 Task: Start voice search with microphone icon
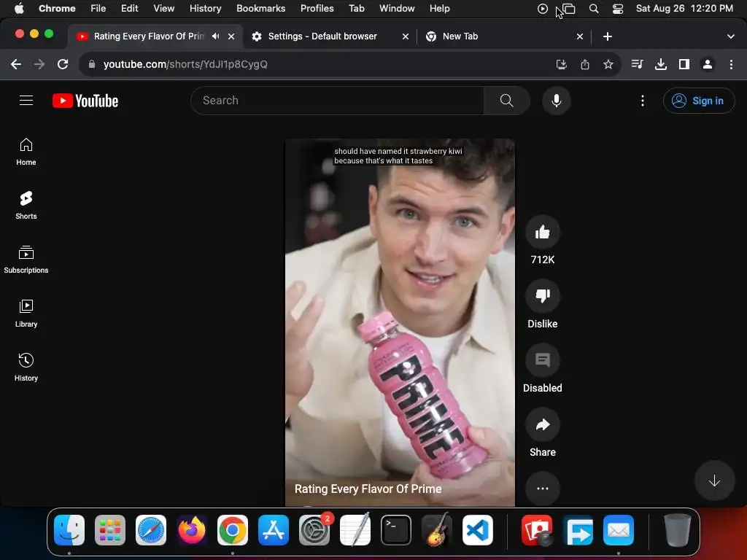[x=556, y=101]
